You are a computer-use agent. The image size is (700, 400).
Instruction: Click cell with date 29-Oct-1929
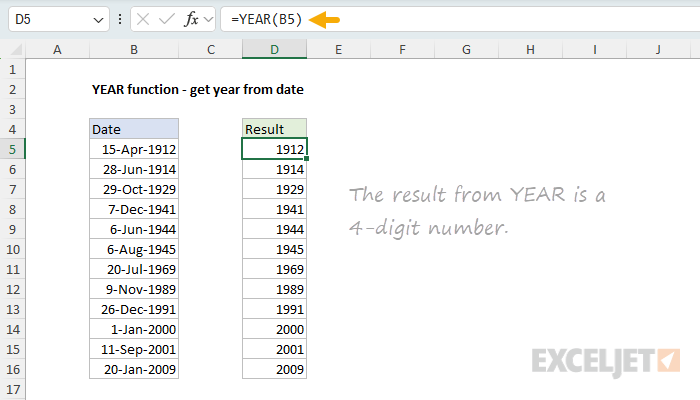tap(134, 189)
